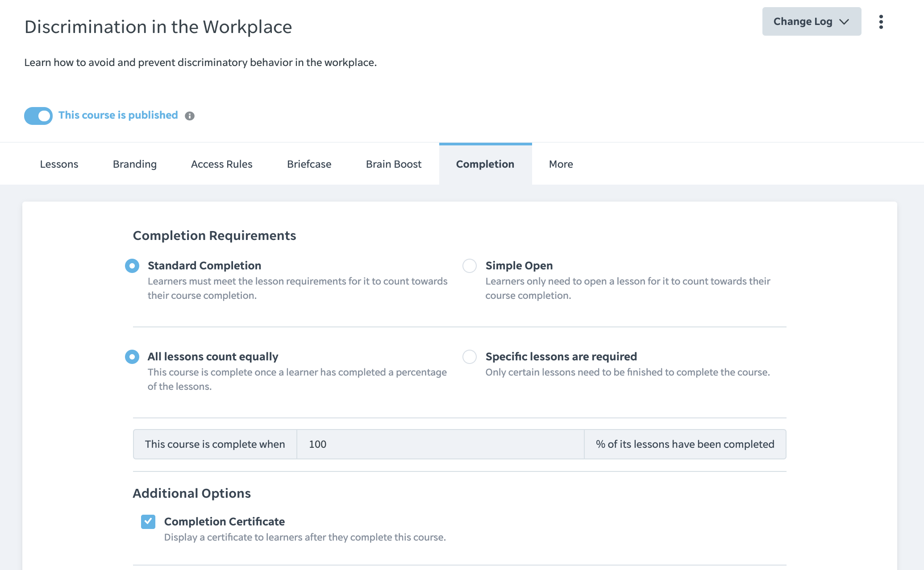
Task: Open the More tab
Action: point(561,164)
